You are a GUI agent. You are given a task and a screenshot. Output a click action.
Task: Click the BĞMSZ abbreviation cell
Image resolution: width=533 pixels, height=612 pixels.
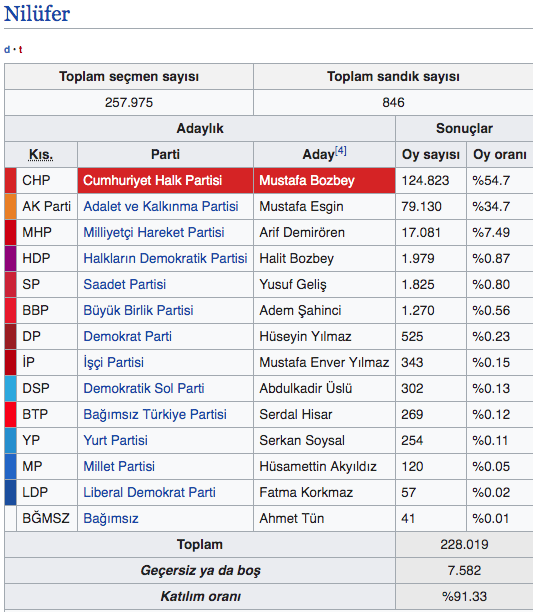click(x=46, y=519)
